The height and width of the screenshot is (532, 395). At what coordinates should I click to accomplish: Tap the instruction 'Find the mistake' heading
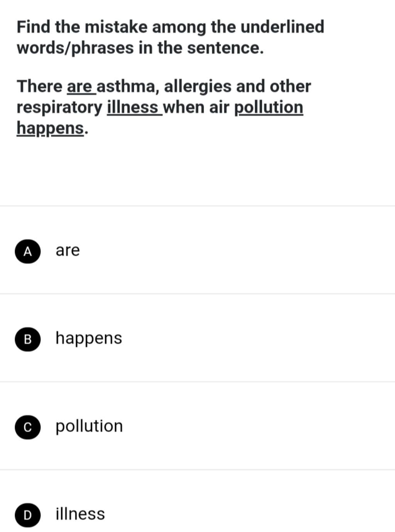pos(170,37)
